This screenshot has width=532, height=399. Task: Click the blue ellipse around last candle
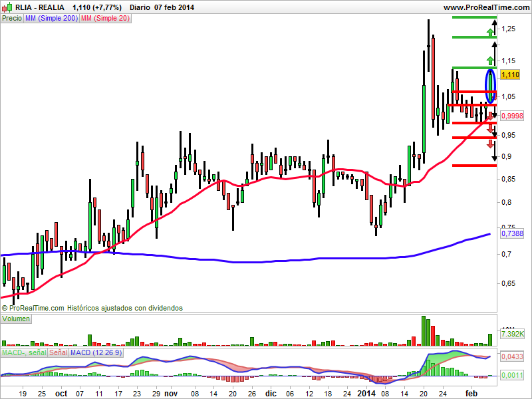tap(491, 86)
